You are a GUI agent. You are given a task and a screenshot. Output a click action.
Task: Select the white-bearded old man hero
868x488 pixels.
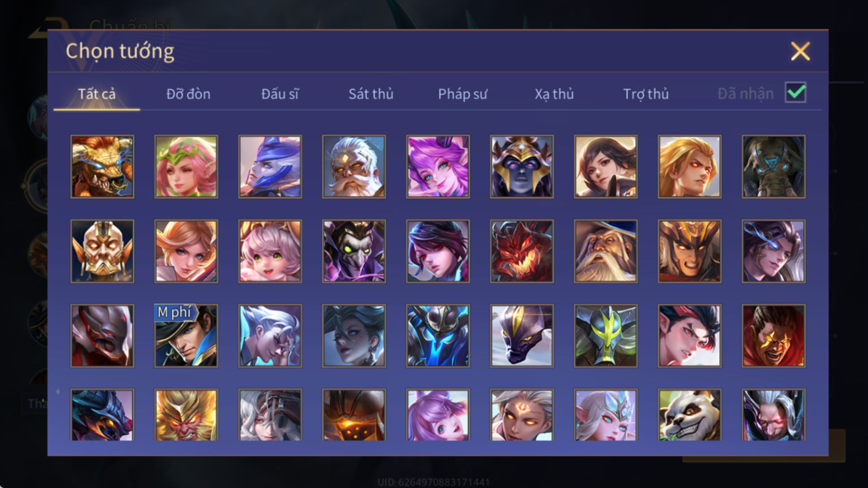354,166
